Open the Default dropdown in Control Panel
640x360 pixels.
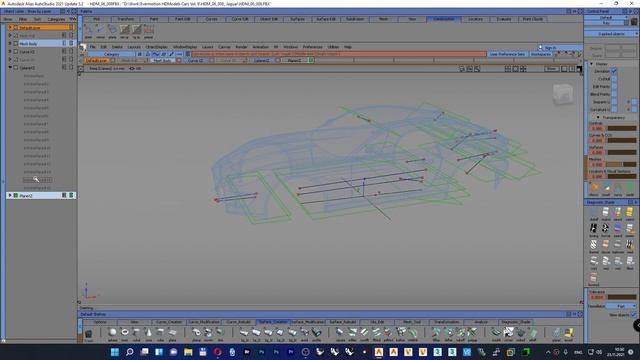tap(606, 18)
